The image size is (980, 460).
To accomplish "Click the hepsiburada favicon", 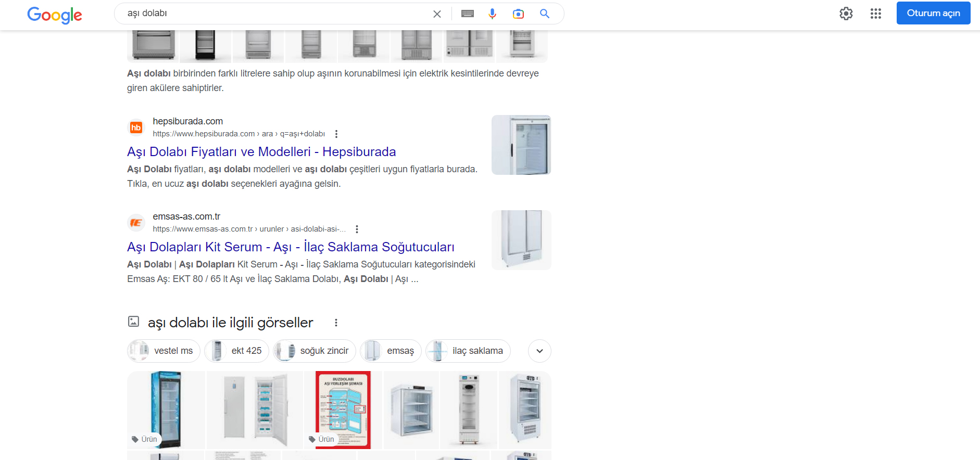I will point(136,127).
